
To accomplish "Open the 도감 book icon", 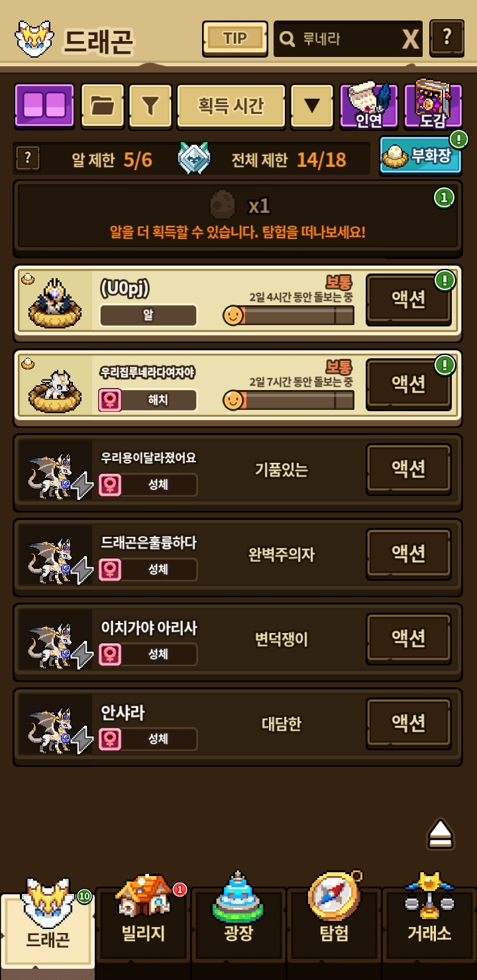I will [x=433, y=105].
